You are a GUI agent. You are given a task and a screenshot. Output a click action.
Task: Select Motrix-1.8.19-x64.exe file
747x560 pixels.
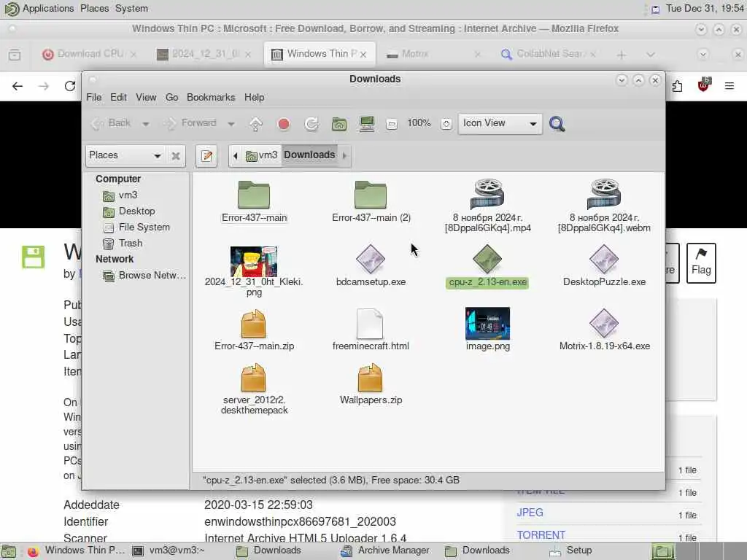coord(604,330)
